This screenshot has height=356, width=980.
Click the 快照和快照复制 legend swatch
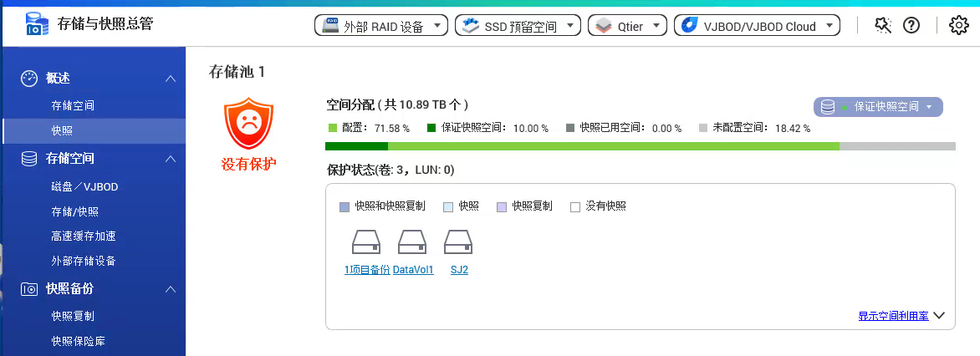pyautogui.click(x=345, y=206)
